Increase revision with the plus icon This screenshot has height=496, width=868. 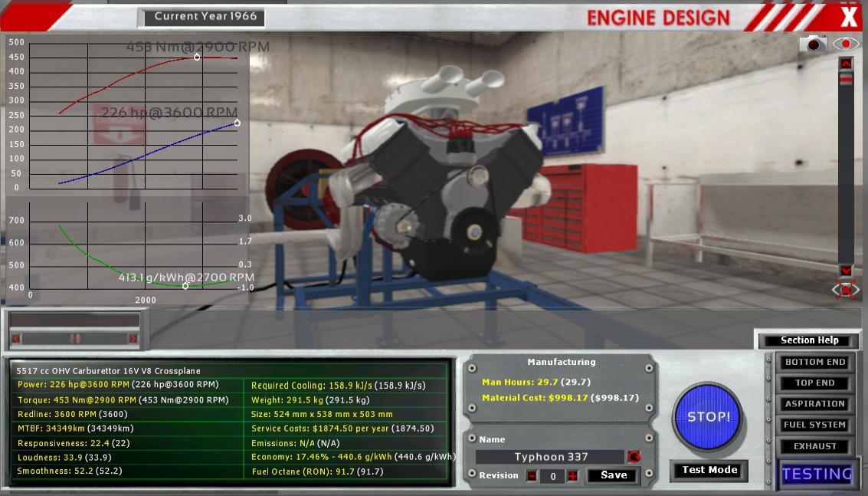[x=572, y=476]
